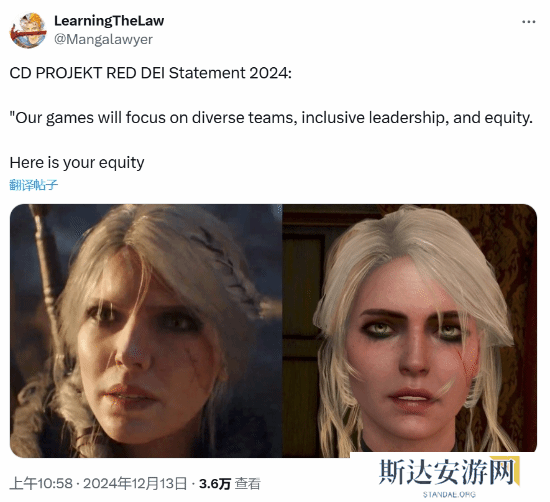Open the right Witcher 3 Ciri image

[x=410, y=330]
